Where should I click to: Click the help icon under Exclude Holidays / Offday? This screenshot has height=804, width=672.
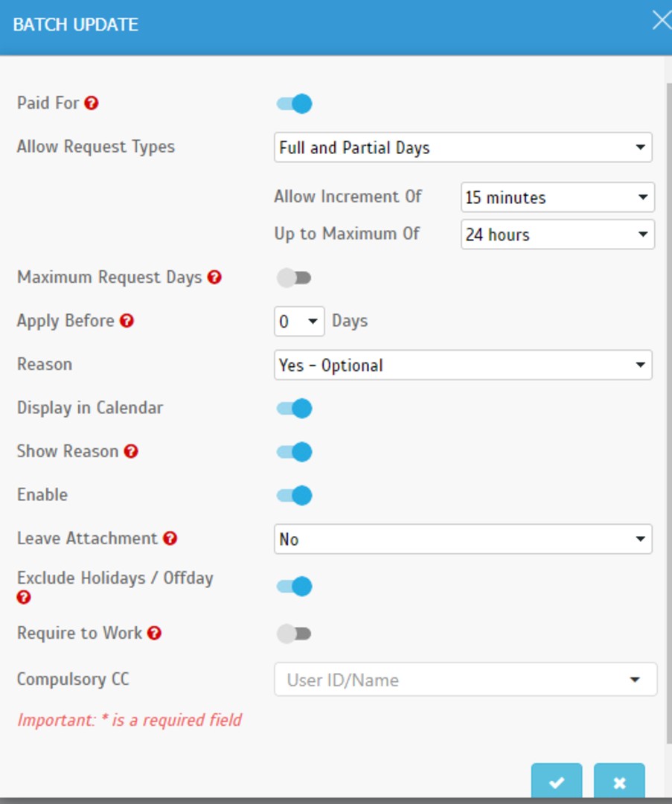coord(24,597)
